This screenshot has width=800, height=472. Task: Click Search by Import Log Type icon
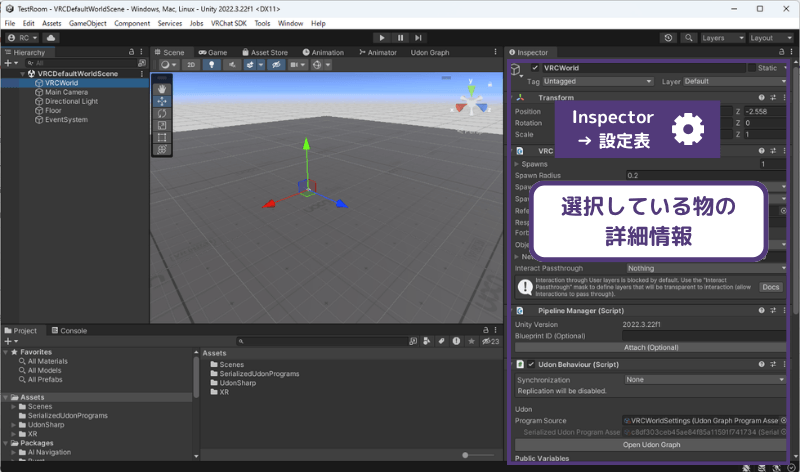(x=456, y=341)
